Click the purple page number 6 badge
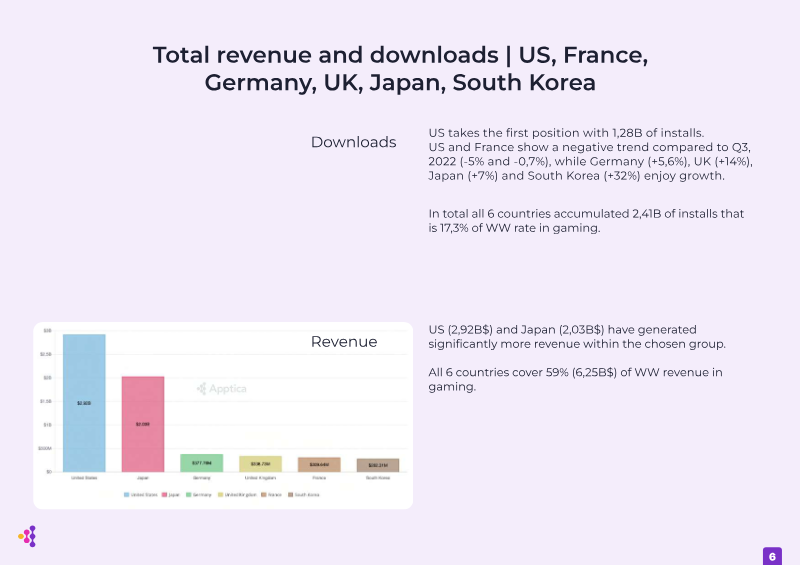This screenshot has width=800, height=565. pyautogui.click(x=771, y=556)
